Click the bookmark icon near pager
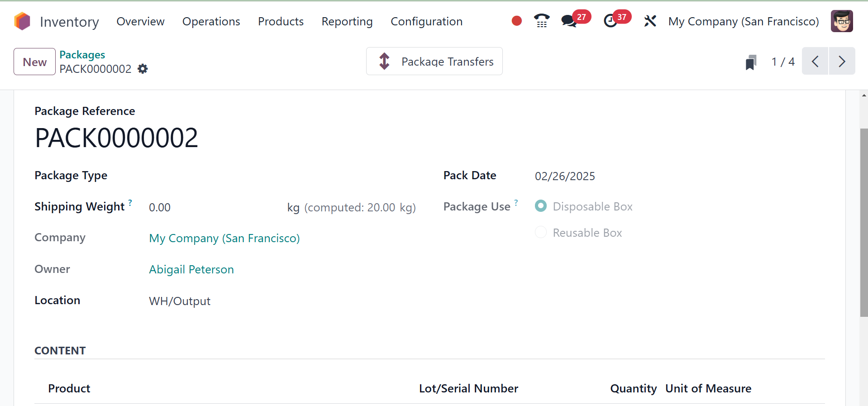 pos(751,62)
